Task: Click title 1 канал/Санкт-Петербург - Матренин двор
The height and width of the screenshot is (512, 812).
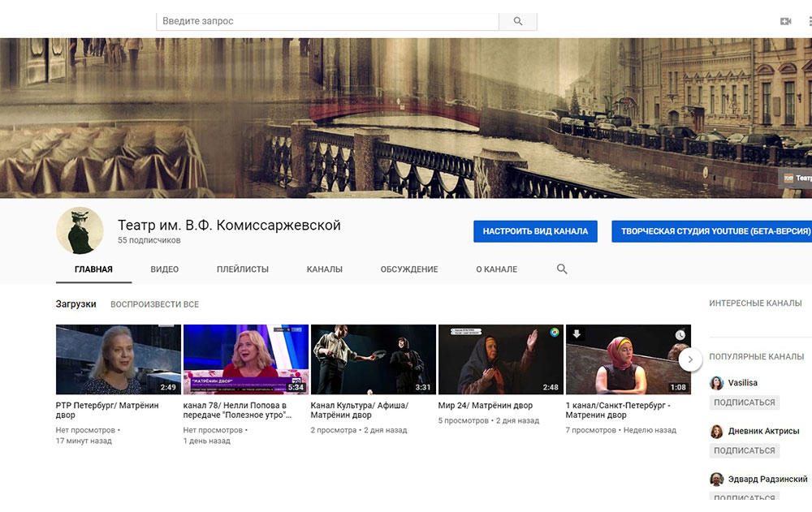Action: (x=618, y=410)
